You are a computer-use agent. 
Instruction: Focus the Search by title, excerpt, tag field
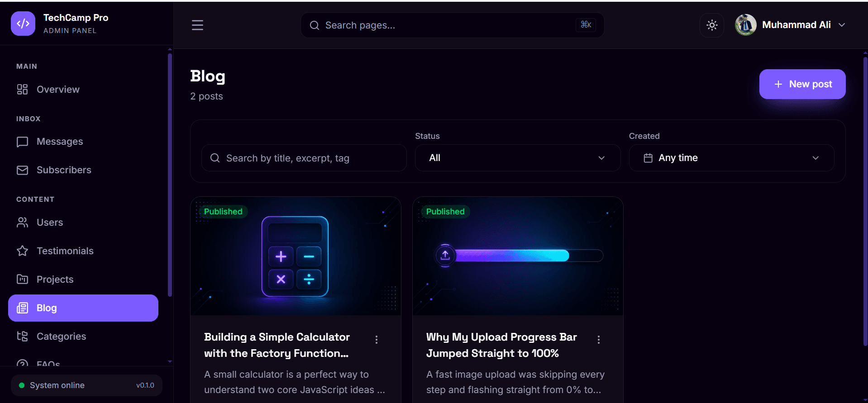click(304, 158)
